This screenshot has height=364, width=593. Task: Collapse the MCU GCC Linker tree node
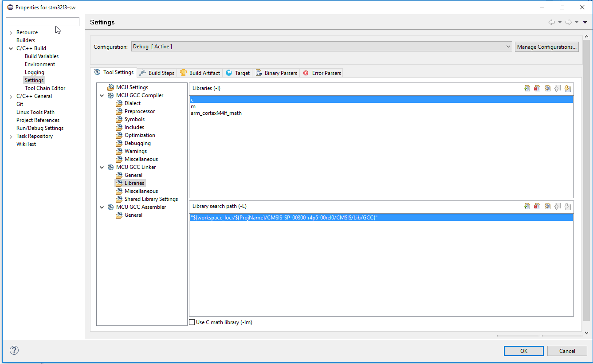coord(102,168)
